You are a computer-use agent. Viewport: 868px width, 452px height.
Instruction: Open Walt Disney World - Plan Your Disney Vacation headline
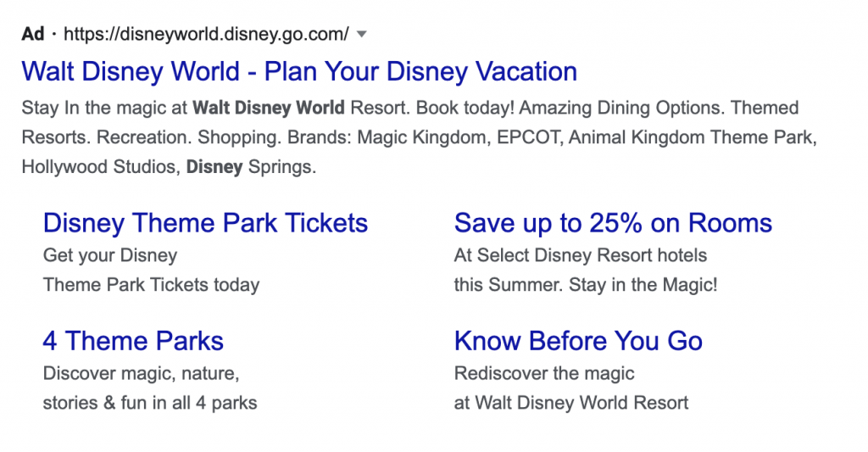tap(299, 71)
